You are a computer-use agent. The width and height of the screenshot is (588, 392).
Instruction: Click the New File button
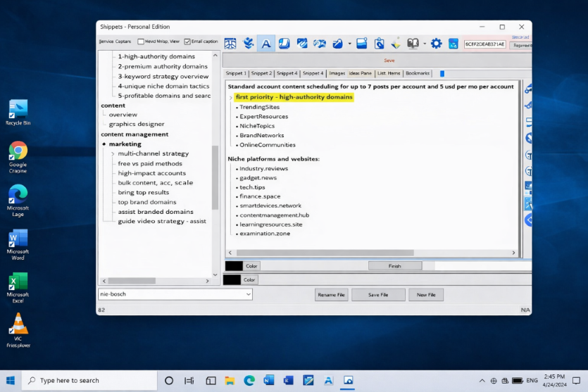(426, 295)
